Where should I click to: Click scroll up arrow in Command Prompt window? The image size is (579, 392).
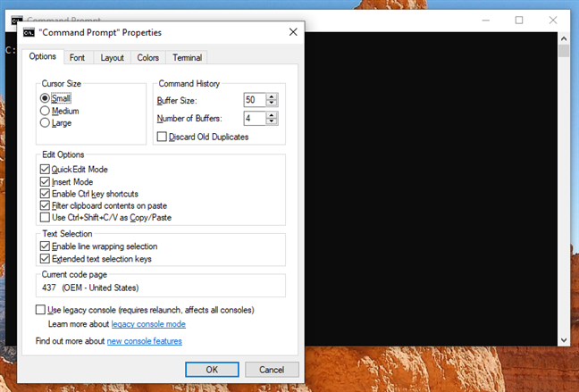[564, 38]
